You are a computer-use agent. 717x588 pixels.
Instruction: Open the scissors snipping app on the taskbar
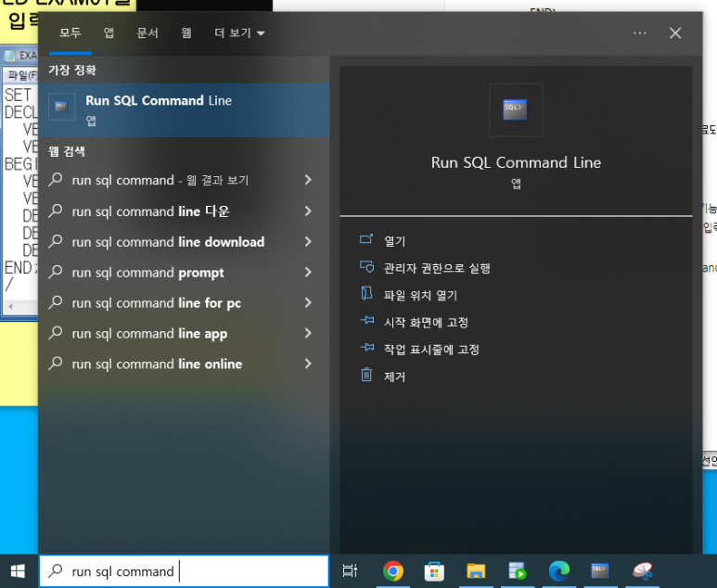click(x=643, y=571)
